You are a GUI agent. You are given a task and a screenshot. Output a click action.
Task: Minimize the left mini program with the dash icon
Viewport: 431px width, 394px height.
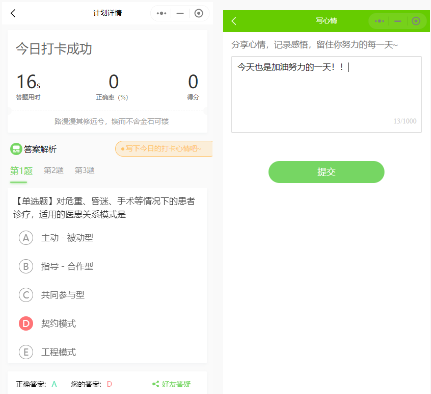(180, 13)
